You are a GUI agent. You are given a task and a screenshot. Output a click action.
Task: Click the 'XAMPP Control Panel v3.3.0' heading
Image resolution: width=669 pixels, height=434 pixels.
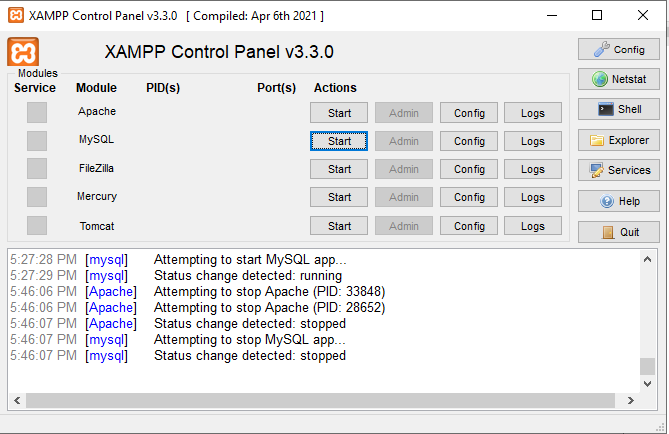pyautogui.click(x=219, y=52)
